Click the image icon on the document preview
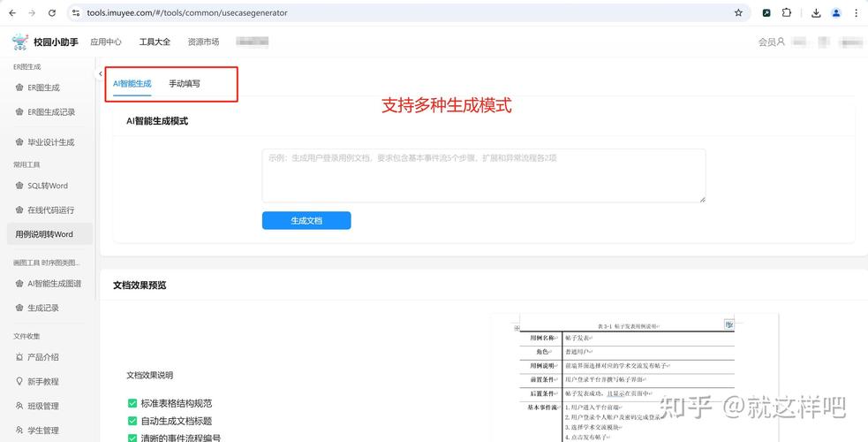 pyautogui.click(x=729, y=324)
